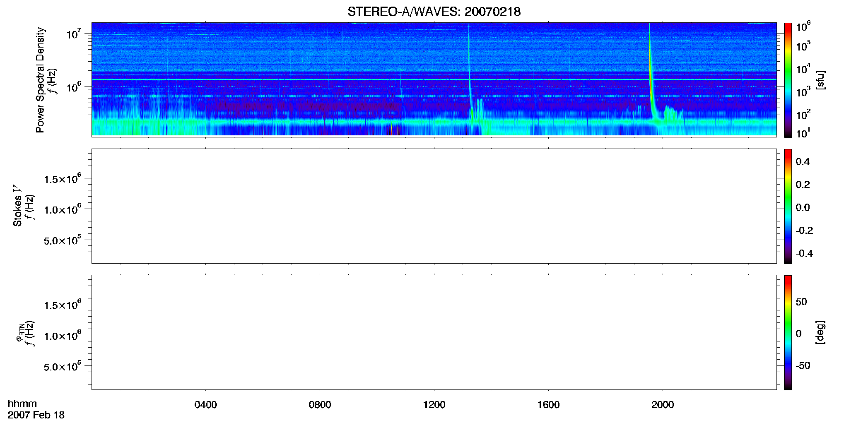Click 0.0 on the Stokes color scale
The width and height of the screenshot is (868, 447).
pyautogui.click(x=803, y=208)
